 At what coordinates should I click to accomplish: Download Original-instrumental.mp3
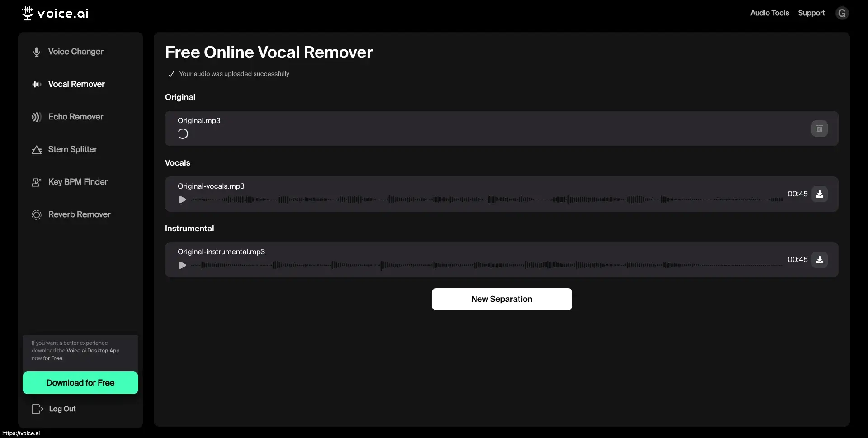coord(819,260)
